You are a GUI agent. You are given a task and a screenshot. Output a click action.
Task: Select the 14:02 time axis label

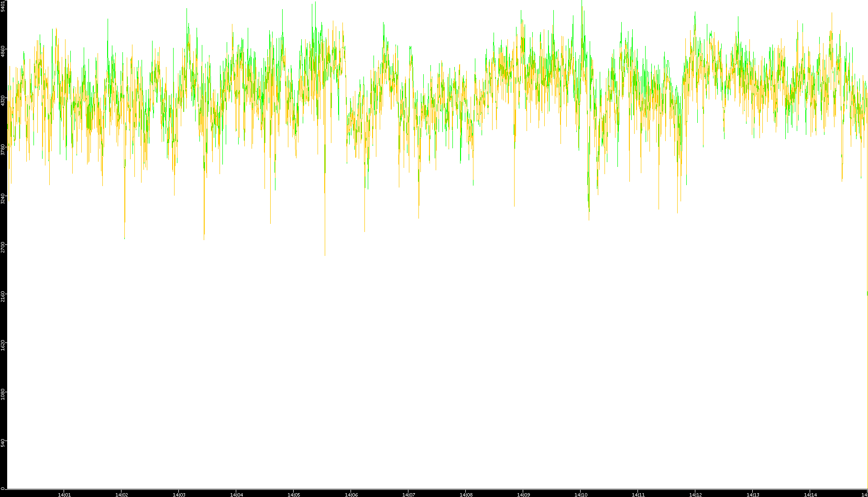[x=121, y=495]
